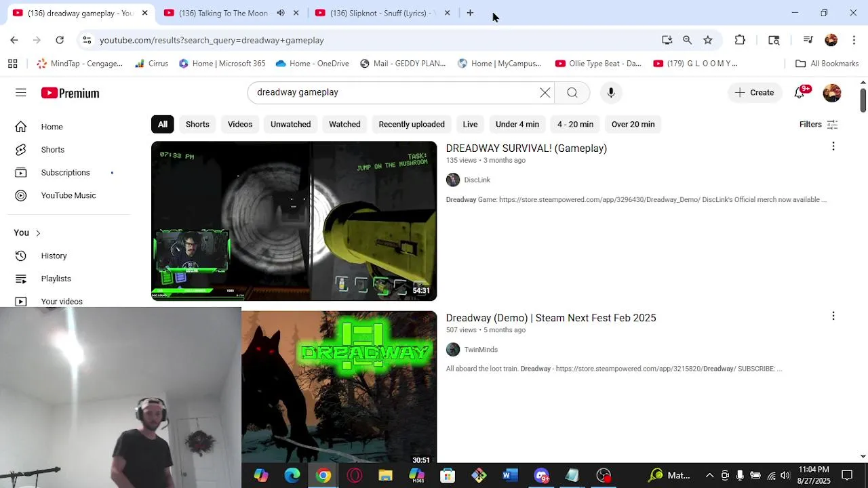The image size is (868, 488).
Task: Open DiscLink channel name link
Action: click(x=477, y=180)
